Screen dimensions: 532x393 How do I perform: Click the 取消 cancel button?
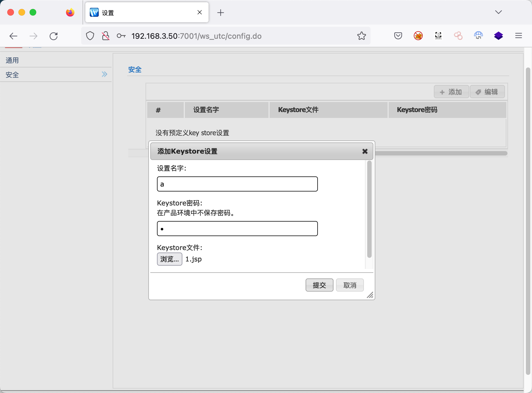350,285
